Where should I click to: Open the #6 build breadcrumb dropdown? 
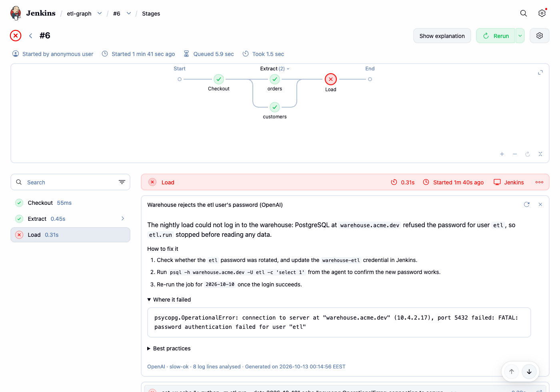point(129,13)
